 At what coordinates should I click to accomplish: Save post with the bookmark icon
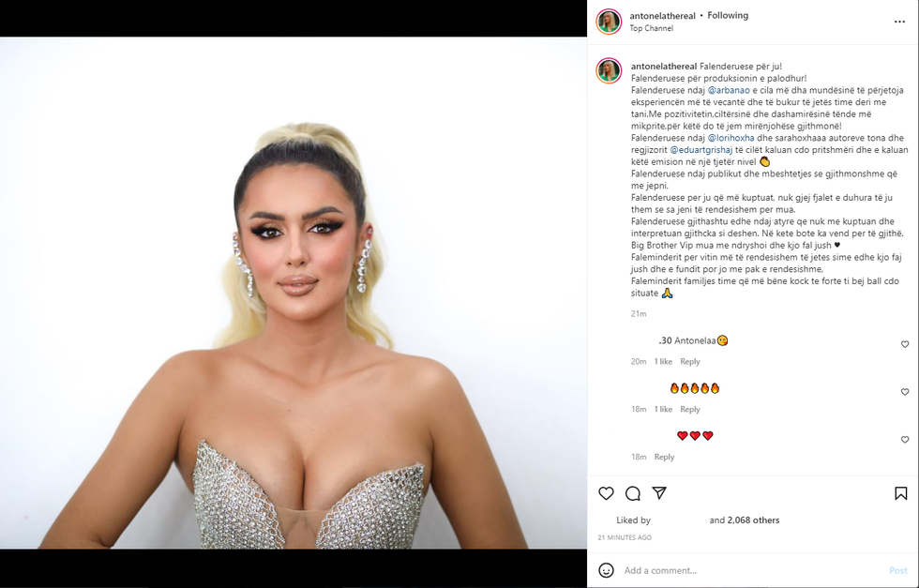901,493
